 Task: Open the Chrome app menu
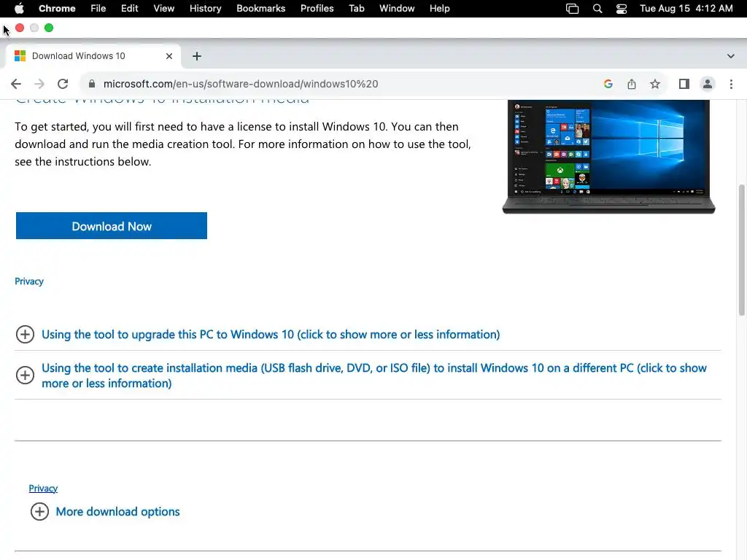(57, 9)
